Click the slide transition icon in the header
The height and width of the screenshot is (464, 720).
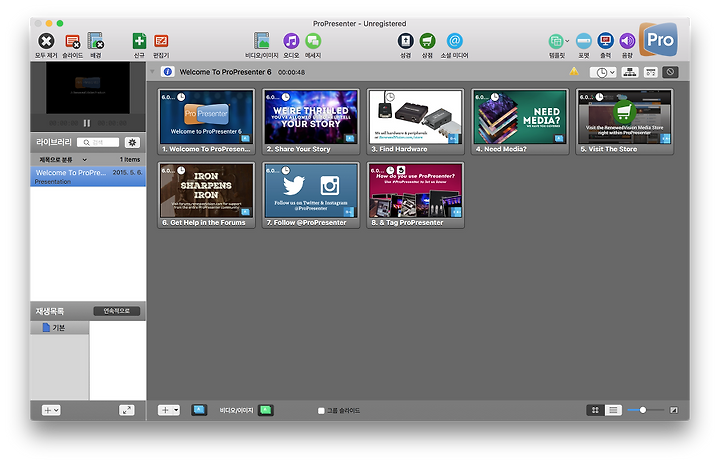click(650, 72)
